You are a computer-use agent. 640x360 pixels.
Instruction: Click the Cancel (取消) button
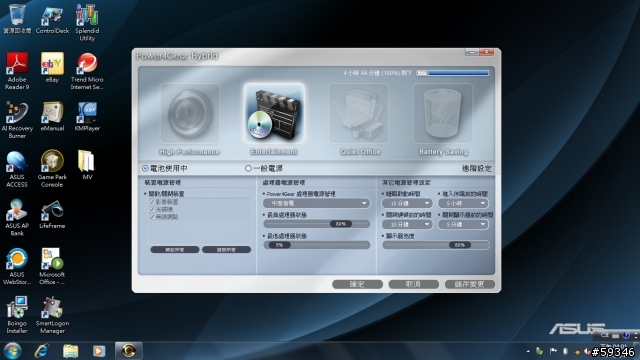click(x=413, y=284)
